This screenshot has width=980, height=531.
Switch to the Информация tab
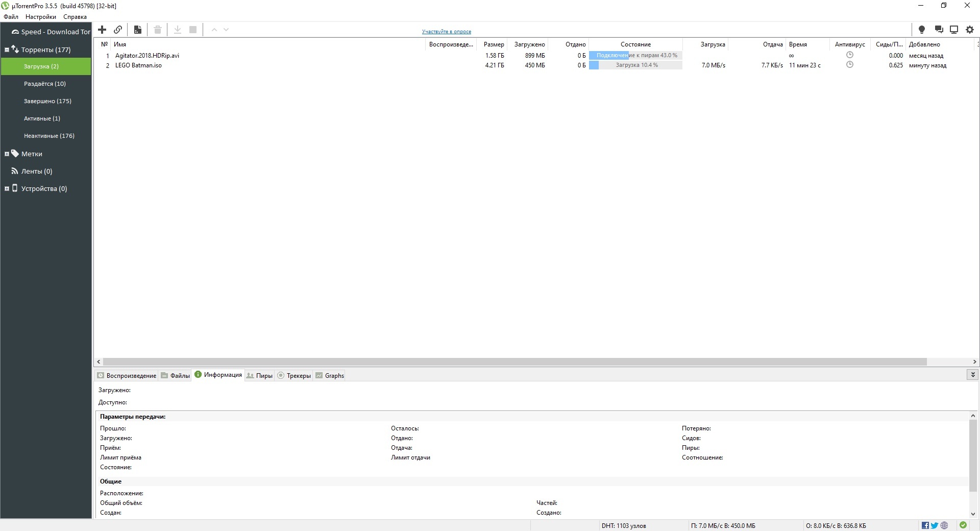218,375
